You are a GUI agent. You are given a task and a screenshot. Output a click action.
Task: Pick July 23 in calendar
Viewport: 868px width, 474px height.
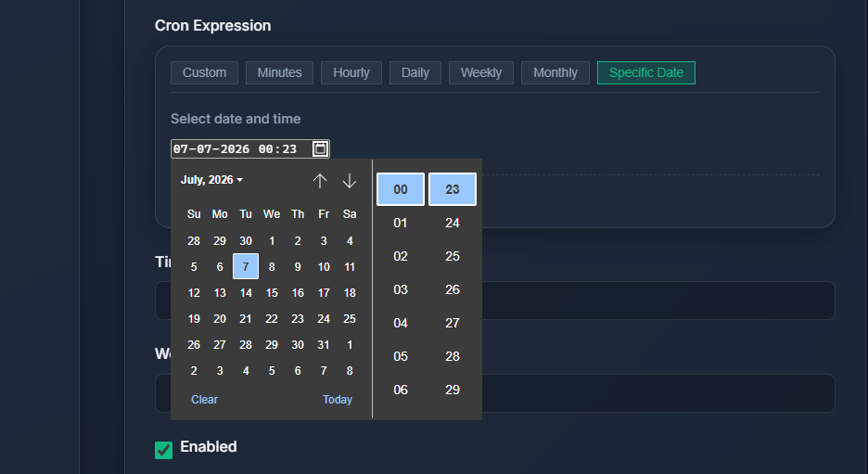[x=298, y=318]
